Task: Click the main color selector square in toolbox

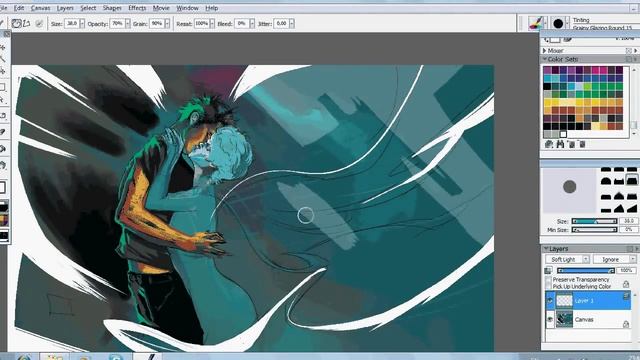Action: (2, 188)
